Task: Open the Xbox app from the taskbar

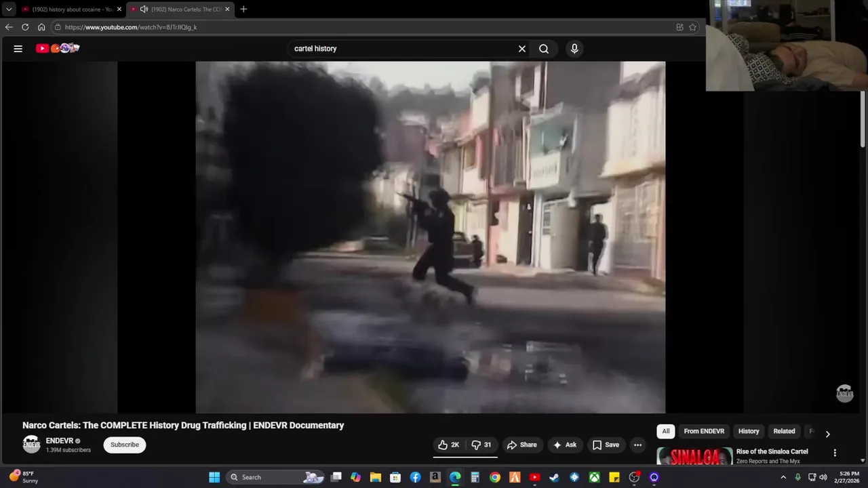Action: (x=594, y=477)
